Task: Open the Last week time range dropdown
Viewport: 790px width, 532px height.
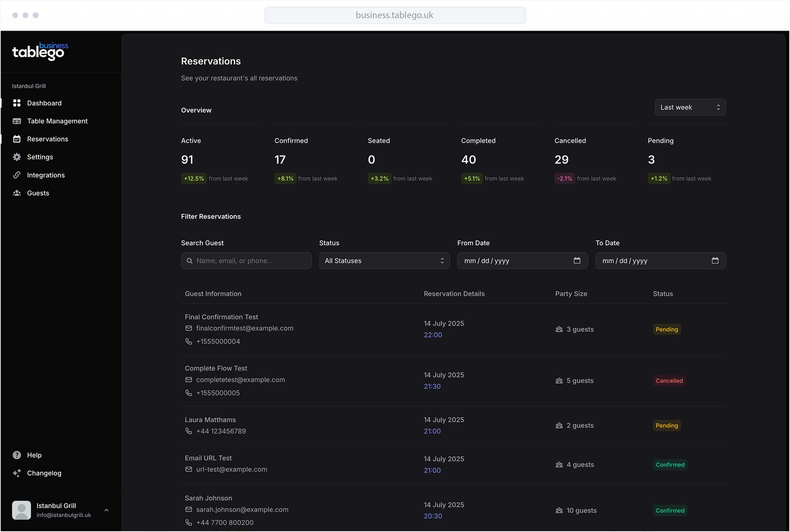Action: [690, 107]
